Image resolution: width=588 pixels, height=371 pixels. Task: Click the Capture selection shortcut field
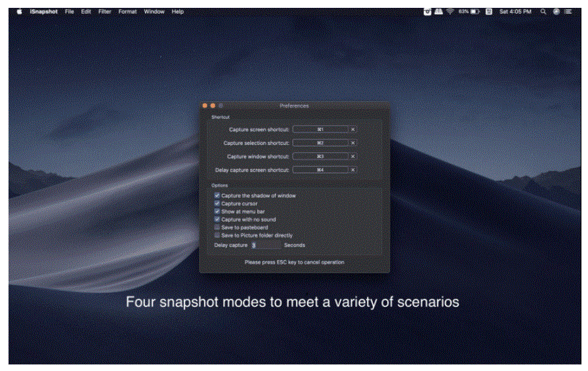click(x=320, y=143)
